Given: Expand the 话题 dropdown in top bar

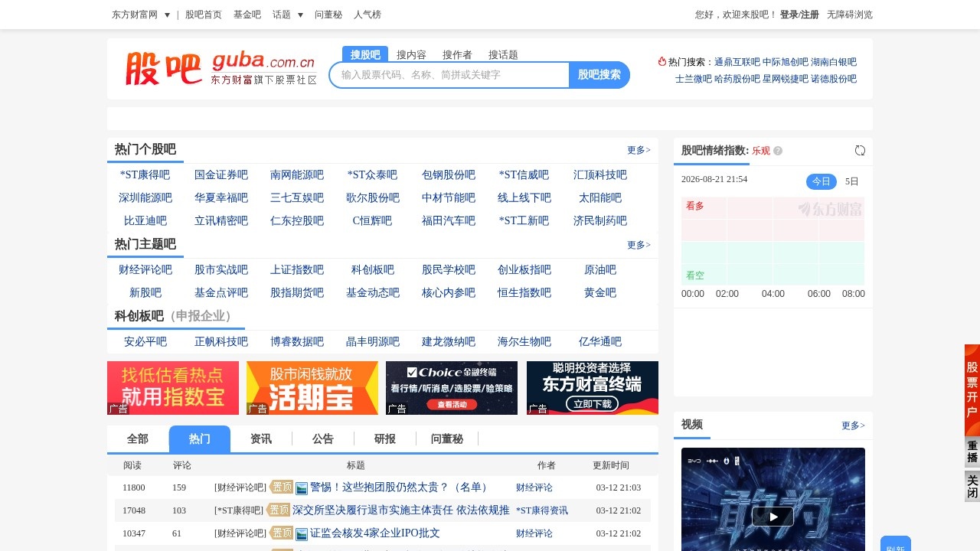Looking at the screenshot, I should pos(300,15).
